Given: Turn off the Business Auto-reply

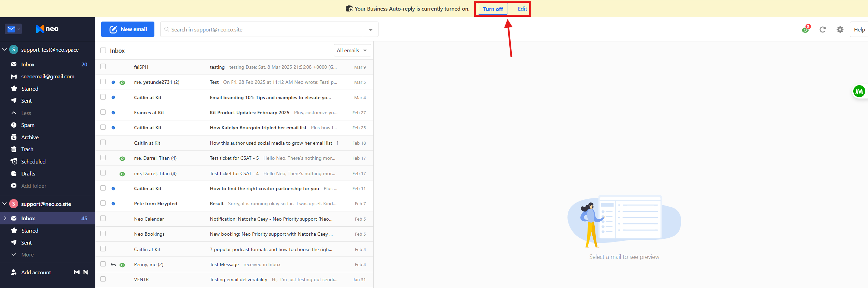Looking at the screenshot, I should 493,9.
